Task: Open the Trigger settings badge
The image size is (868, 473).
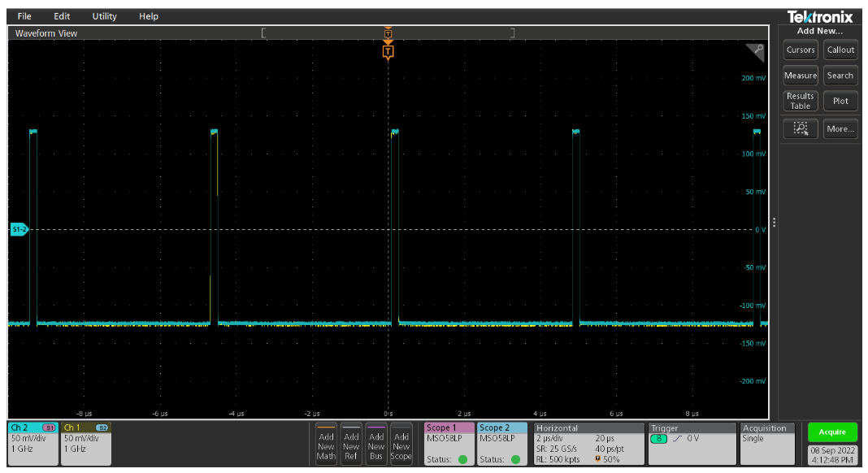Action: (x=691, y=444)
